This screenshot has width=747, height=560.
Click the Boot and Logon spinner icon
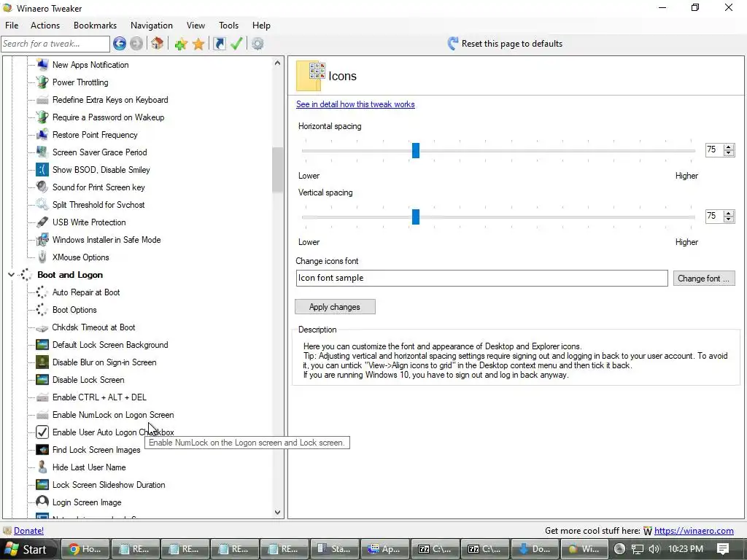pyautogui.click(x=27, y=275)
